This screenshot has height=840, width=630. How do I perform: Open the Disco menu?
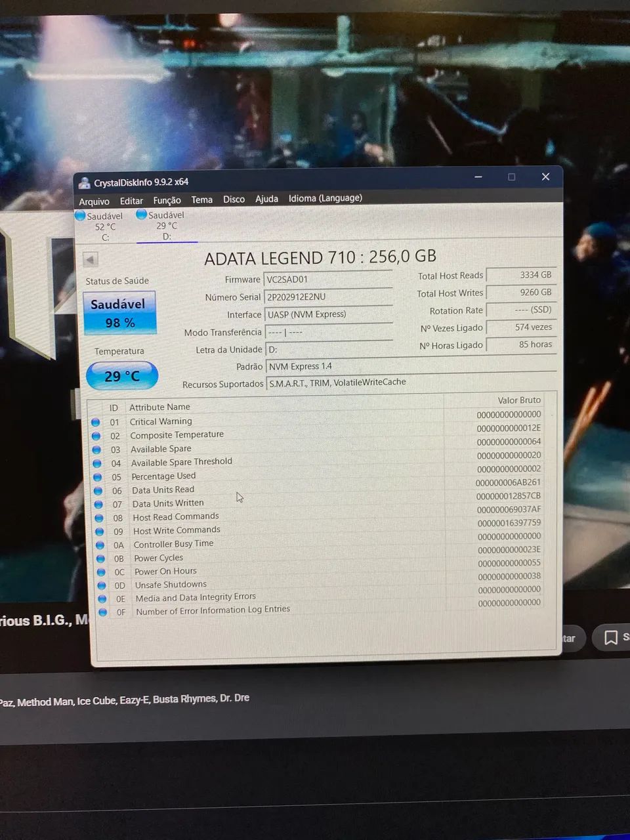click(x=234, y=199)
